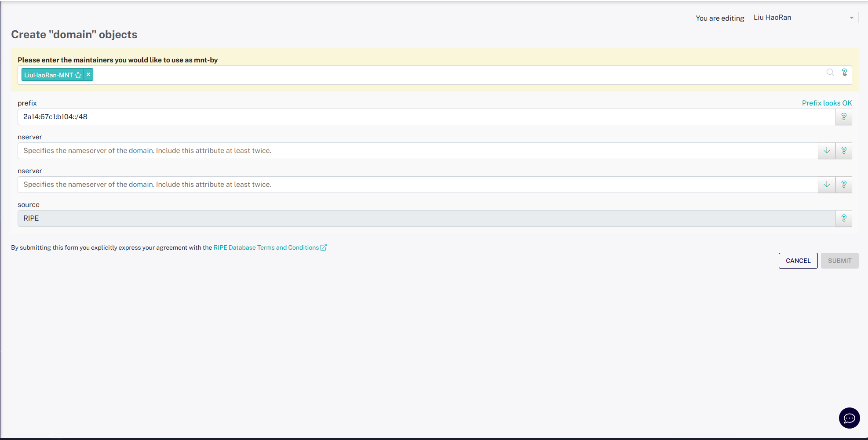Click down arrow beside second nserver field
The width and height of the screenshot is (868, 440).
point(827,185)
